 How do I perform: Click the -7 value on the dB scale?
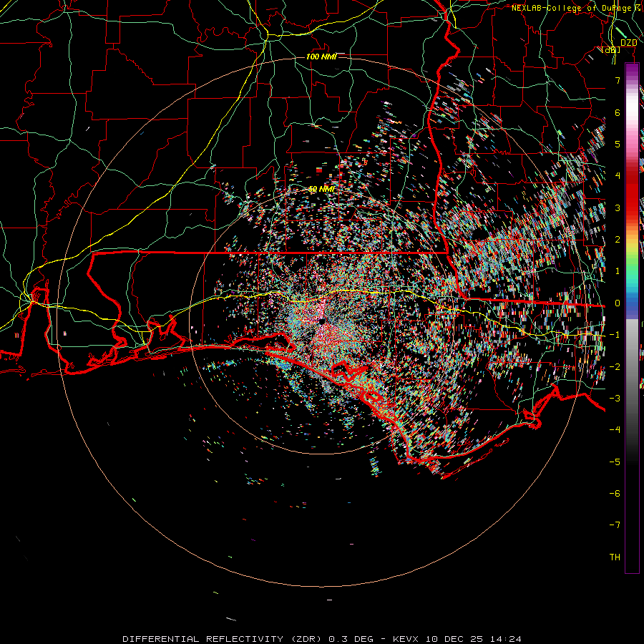coord(615,525)
